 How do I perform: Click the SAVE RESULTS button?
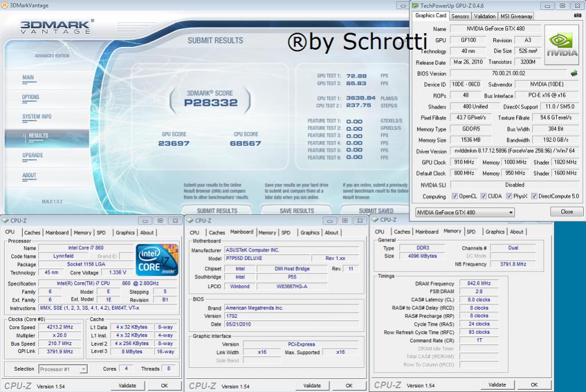(297, 210)
